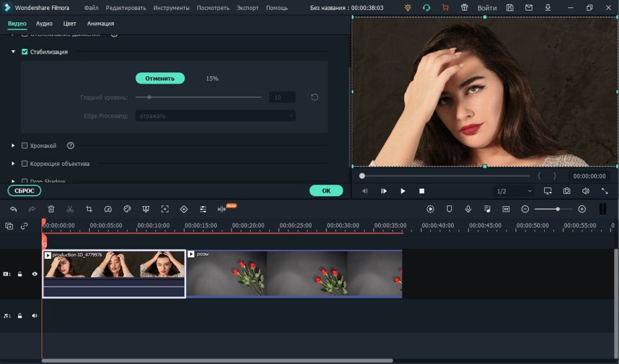Enable the Коррекция объектива checkbox
619x364 pixels.
25,163
